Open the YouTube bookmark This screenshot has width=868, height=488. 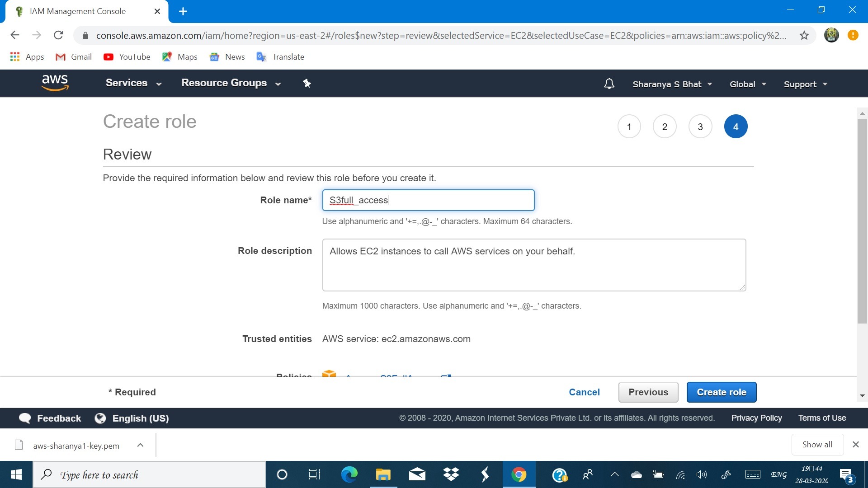pos(127,56)
